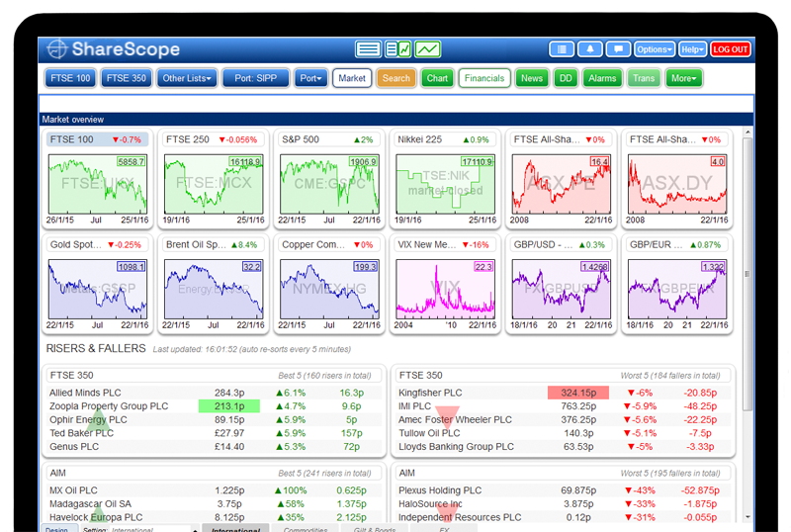
Task: Expand the Help dropdown menu
Action: click(x=692, y=49)
